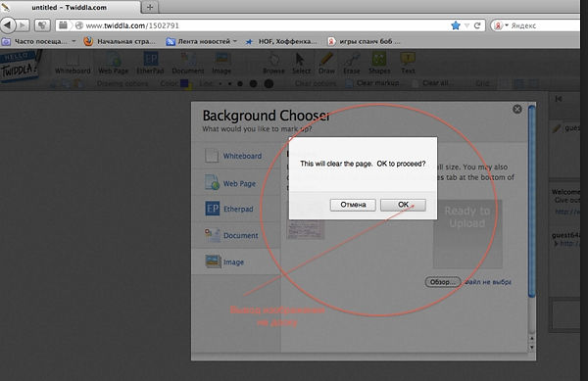Open the URL history dropdown arrow
Screen dimensions: 588x381
466,25
